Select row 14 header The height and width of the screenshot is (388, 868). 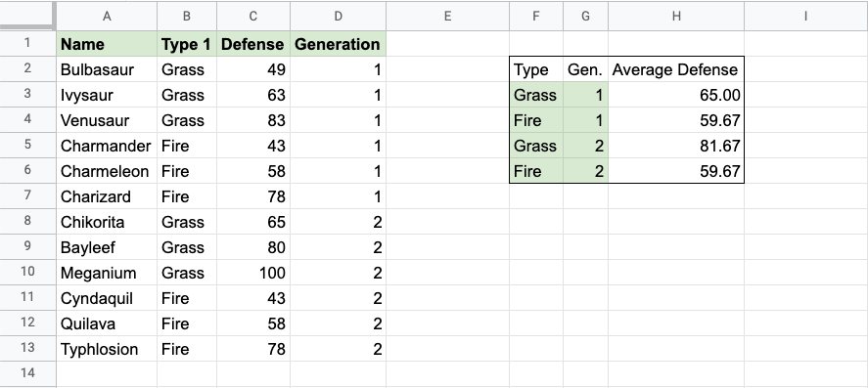(x=27, y=374)
